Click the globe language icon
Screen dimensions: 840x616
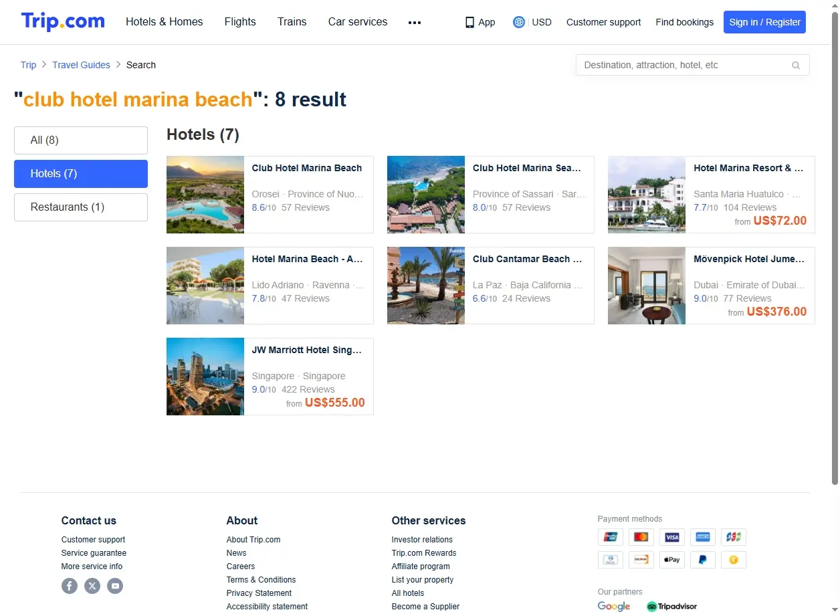(x=519, y=22)
